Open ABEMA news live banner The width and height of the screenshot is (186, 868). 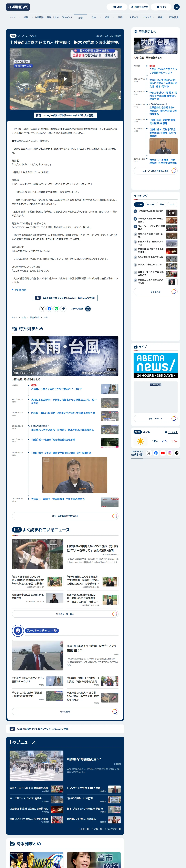click(x=156, y=365)
